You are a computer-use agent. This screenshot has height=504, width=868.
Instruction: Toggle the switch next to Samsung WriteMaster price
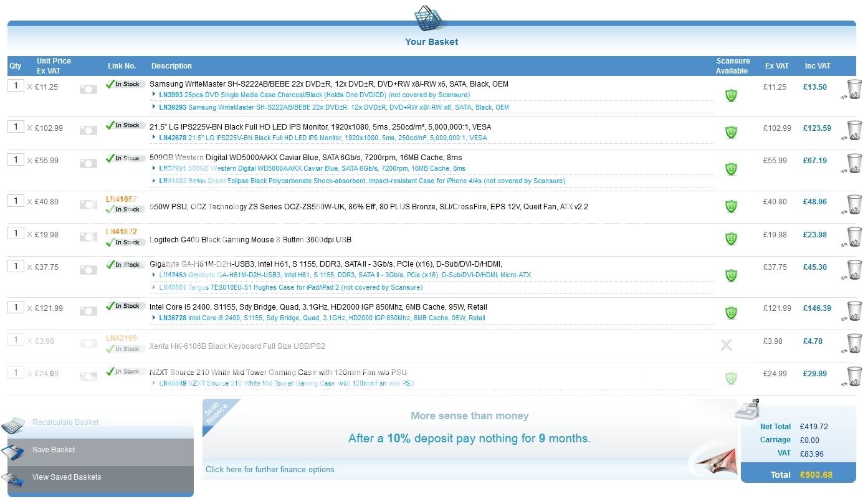[x=88, y=90]
